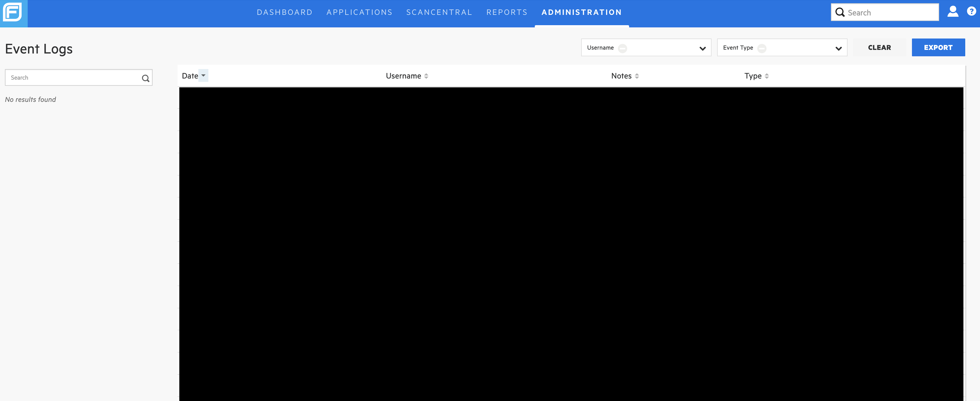Viewport: 980px width, 401px height.
Task: Clear the Username filter with the circle icon
Action: (622, 48)
